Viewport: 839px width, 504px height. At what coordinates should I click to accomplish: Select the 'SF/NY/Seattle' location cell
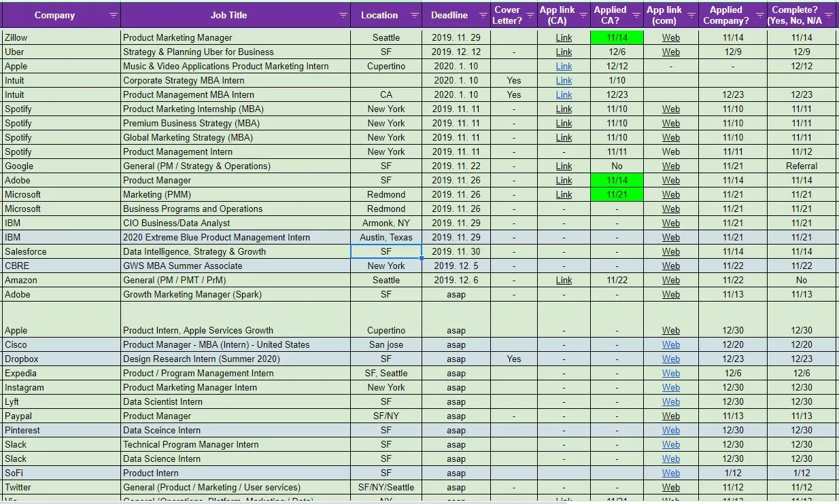pos(386,487)
